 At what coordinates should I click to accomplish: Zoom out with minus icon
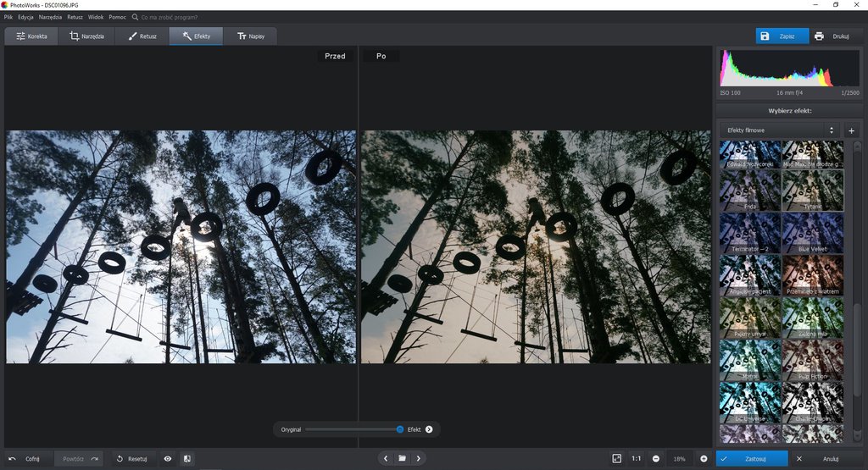tap(656, 459)
